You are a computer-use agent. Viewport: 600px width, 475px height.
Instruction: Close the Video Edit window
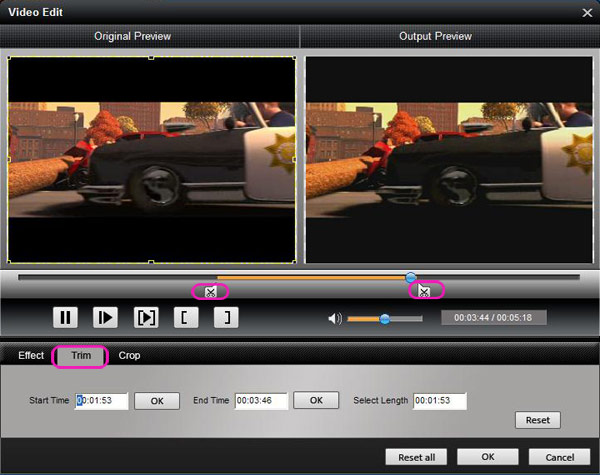coord(587,13)
